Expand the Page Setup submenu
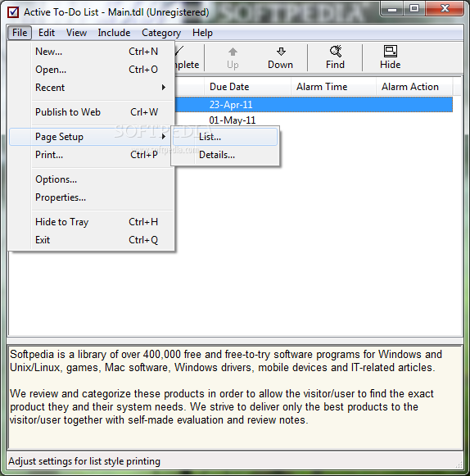The image size is (470, 476). click(90, 137)
